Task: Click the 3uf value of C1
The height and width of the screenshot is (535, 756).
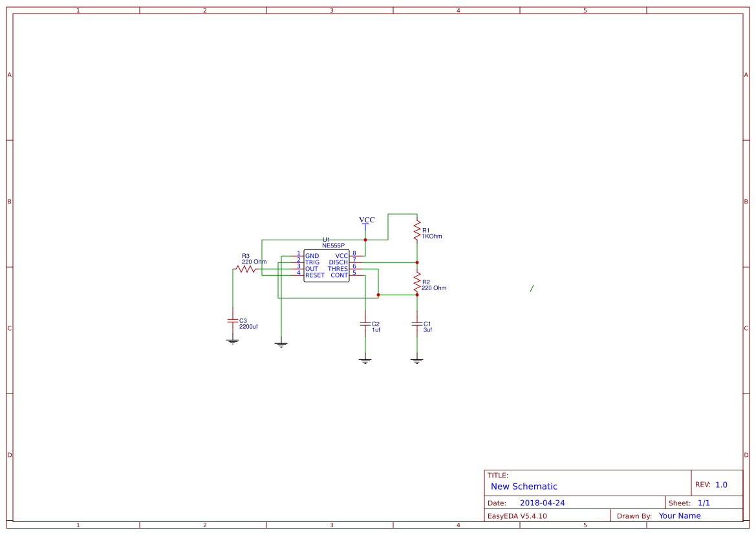Action: coord(427,330)
